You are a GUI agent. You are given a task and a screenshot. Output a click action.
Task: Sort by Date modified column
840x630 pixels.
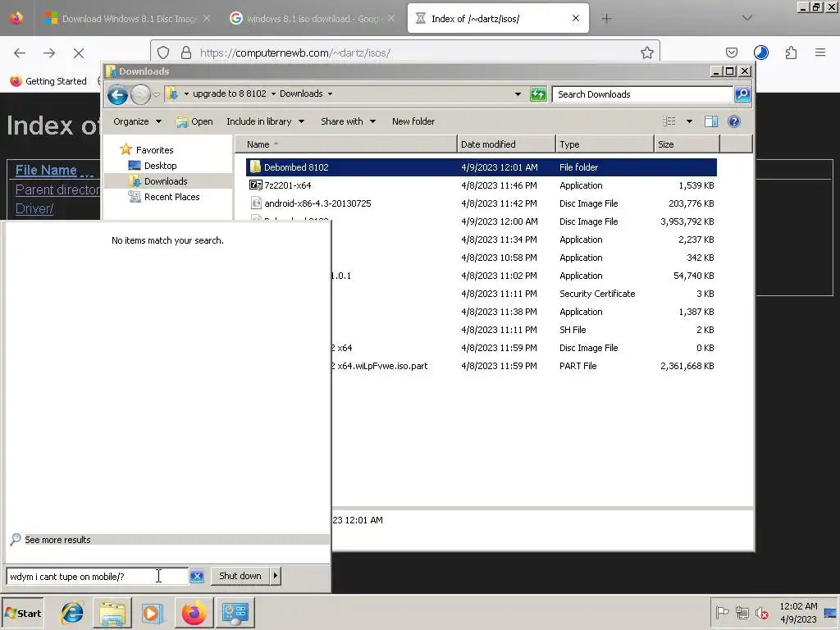point(506,144)
